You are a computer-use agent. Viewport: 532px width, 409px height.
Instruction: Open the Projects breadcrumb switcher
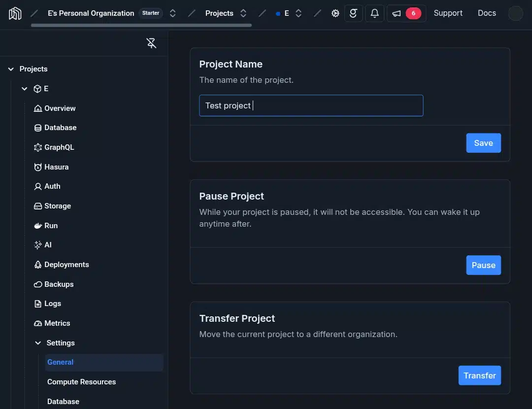click(243, 13)
